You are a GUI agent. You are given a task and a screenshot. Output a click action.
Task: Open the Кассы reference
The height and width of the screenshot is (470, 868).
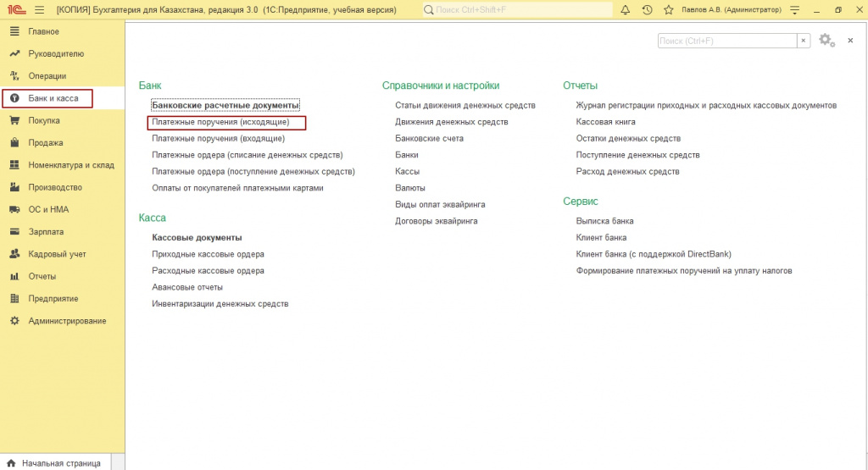pos(407,171)
